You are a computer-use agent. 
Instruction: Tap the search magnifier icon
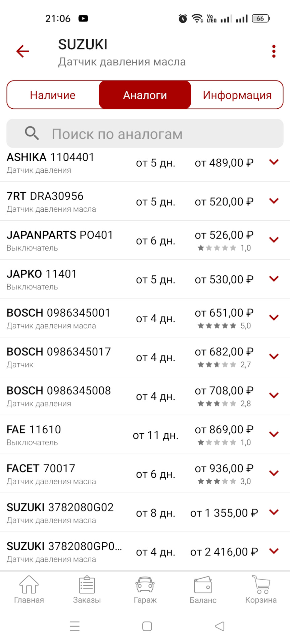(32, 133)
